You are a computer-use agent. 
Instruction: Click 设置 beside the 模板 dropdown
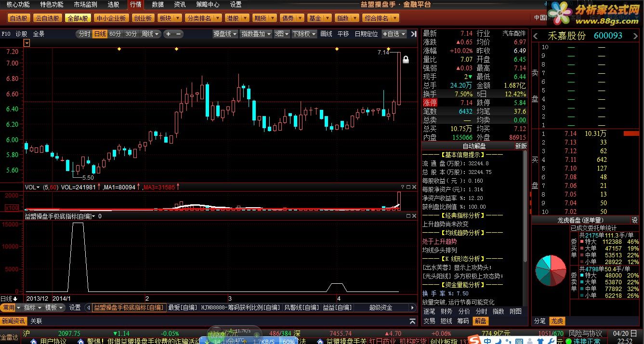pos(75,307)
